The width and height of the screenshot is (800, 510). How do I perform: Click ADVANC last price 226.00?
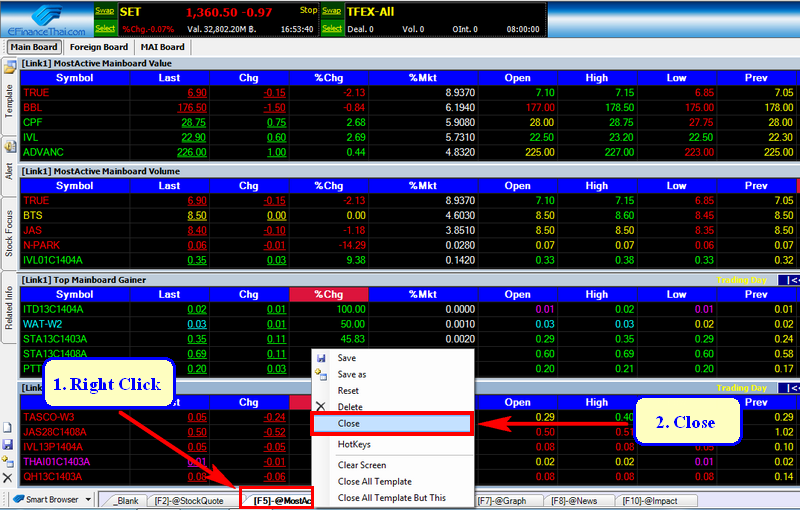pos(192,152)
